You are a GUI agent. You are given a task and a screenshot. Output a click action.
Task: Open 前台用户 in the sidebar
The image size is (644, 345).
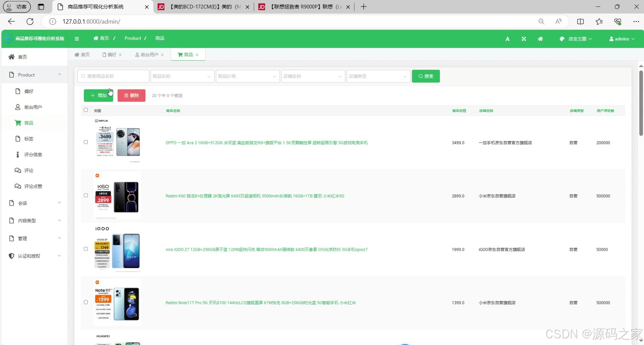click(34, 107)
